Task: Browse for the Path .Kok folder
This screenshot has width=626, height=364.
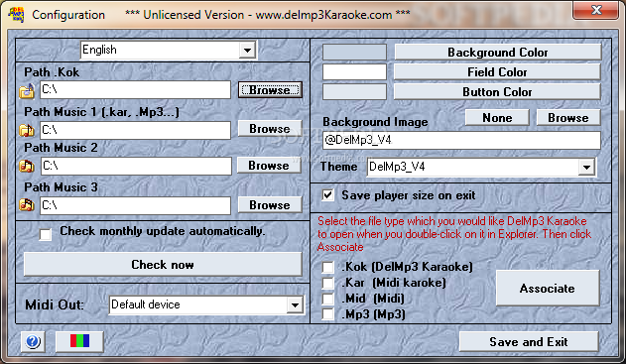Action: pos(270,90)
